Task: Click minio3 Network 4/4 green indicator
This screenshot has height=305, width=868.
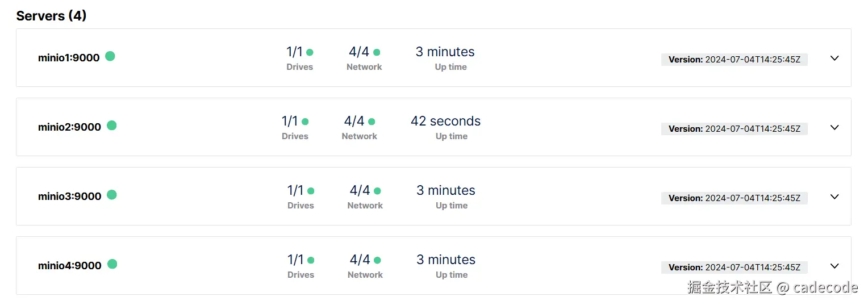Action: click(378, 191)
